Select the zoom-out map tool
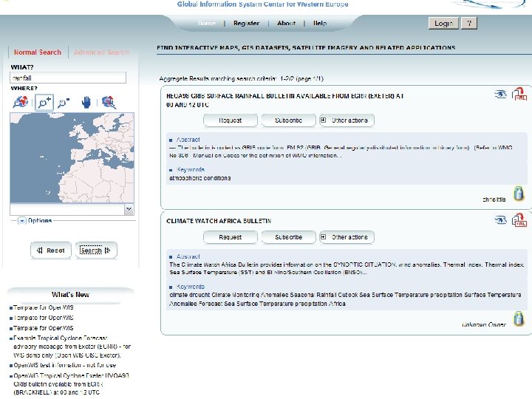This screenshot has width=532, height=399. 64,102
